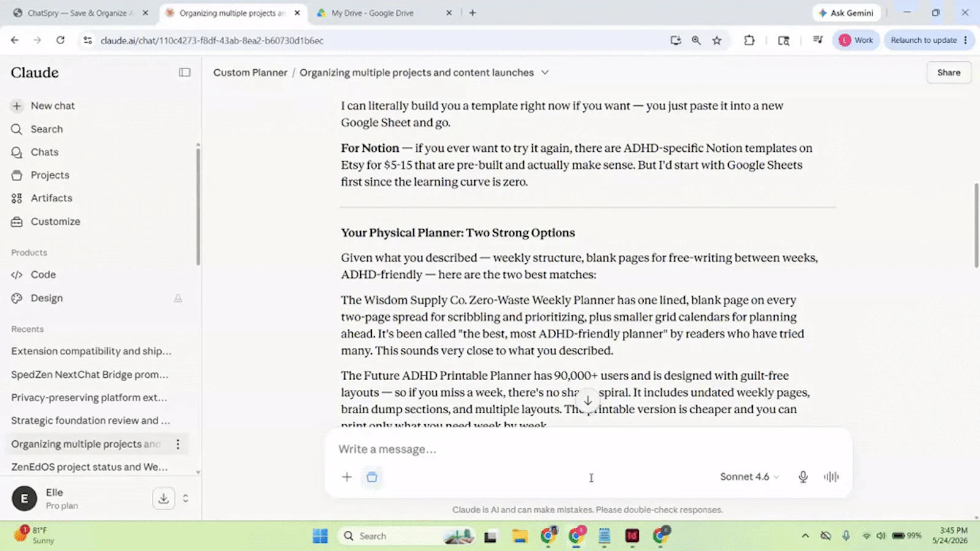Viewport: 980px width, 551px height.
Task: Click the download apps icon near profile
Action: (164, 498)
